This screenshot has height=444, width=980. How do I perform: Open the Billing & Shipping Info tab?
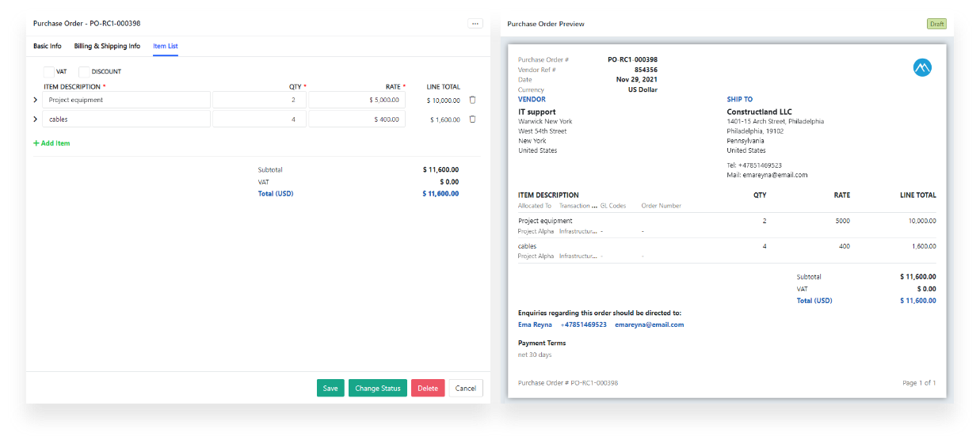point(107,46)
